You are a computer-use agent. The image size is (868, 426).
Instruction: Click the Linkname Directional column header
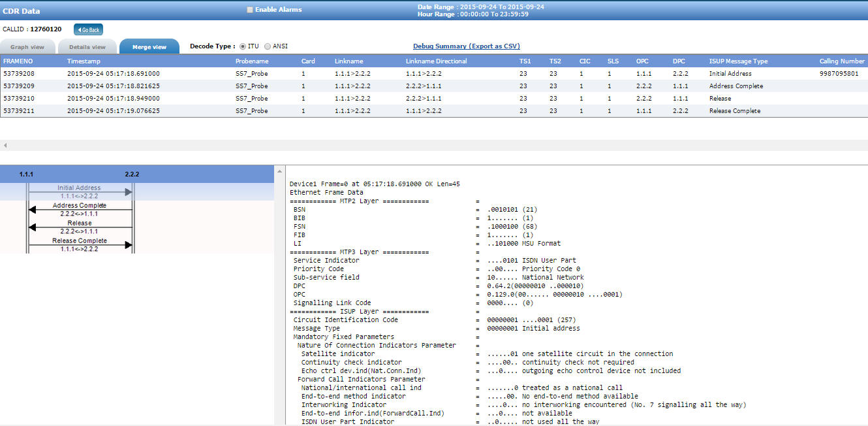click(x=435, y=61)
